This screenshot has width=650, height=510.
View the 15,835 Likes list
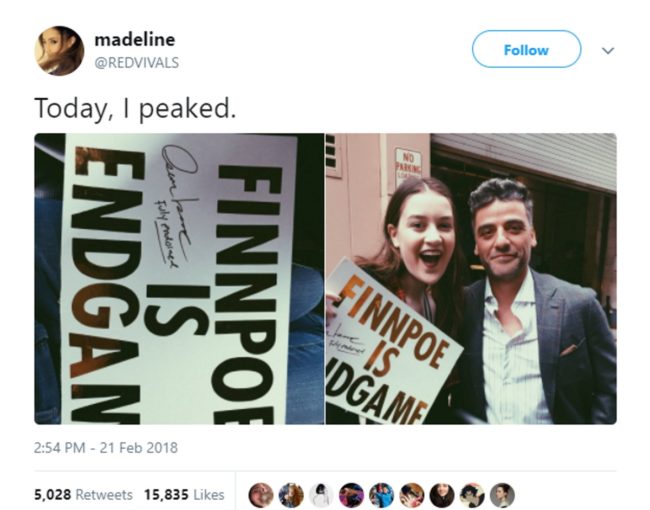(184, 495)
